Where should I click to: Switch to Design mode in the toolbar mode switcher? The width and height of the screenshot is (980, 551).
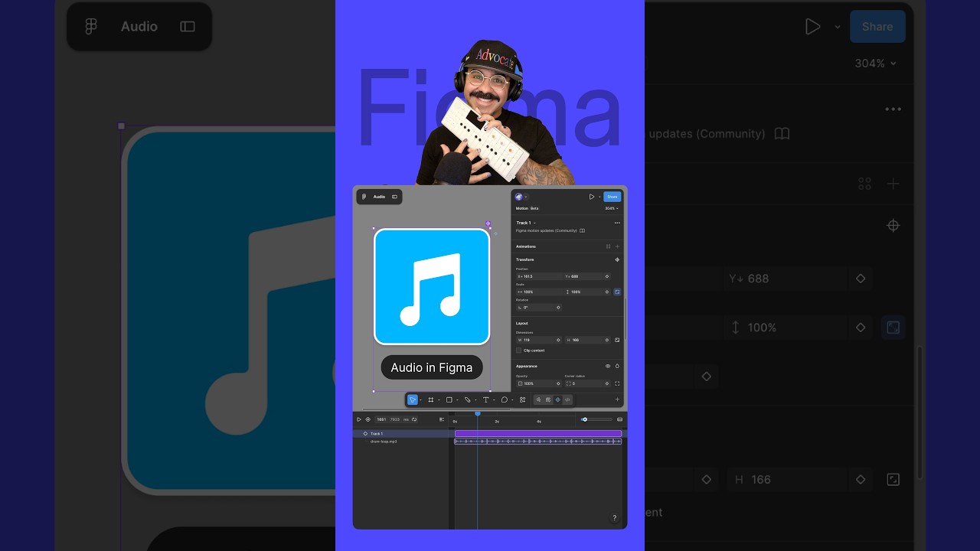click(x=548, y=399)
